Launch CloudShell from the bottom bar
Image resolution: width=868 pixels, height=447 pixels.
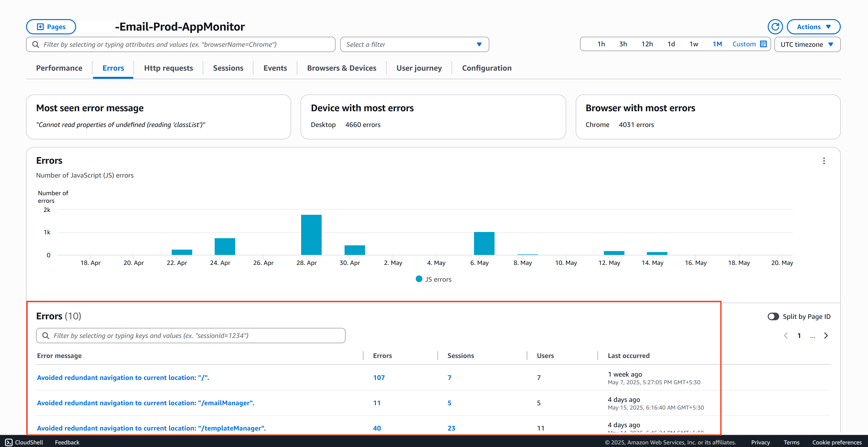point(24,442)
